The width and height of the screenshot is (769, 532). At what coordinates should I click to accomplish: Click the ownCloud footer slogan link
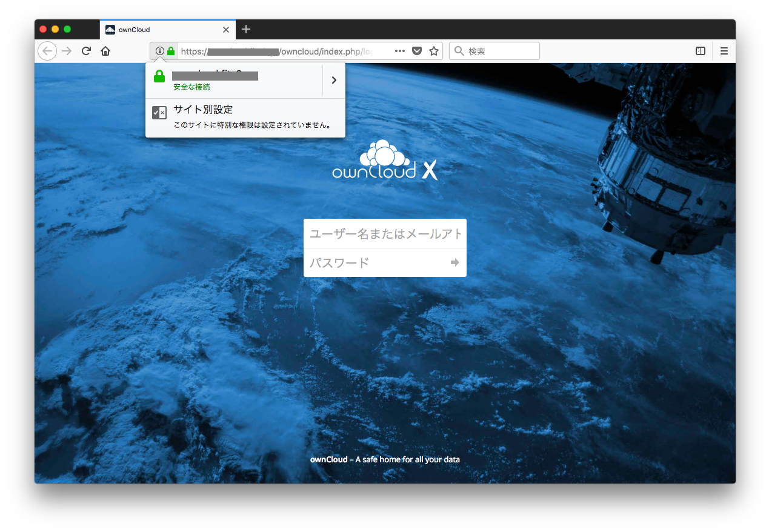pos(385,459)
